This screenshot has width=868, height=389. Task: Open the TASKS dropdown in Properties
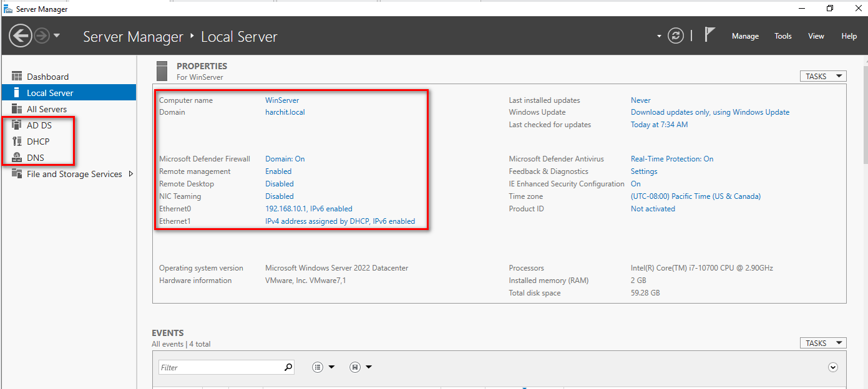pos(823,76)
